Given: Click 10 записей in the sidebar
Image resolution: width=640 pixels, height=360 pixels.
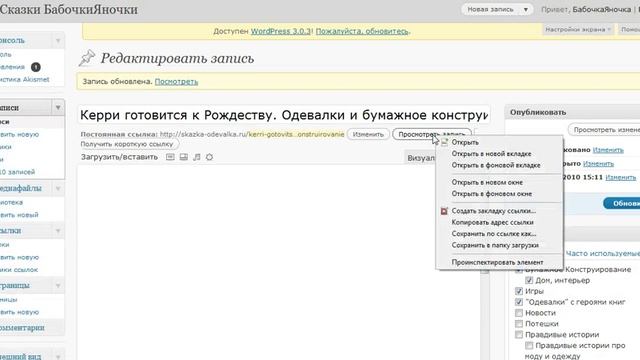Looking at the screenshot, I should coord(17,172).
